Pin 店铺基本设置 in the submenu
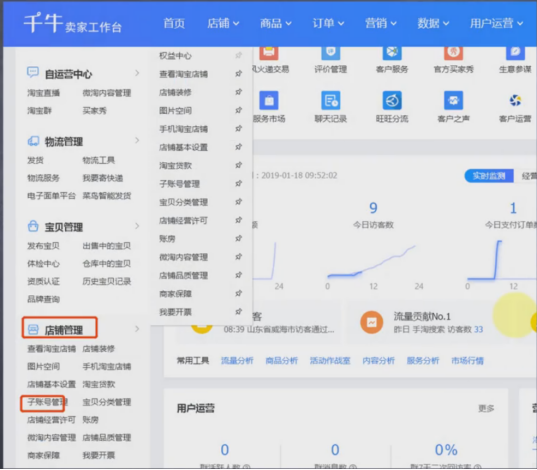This screenshot has width=537, height=470. (x=239, y=147)
